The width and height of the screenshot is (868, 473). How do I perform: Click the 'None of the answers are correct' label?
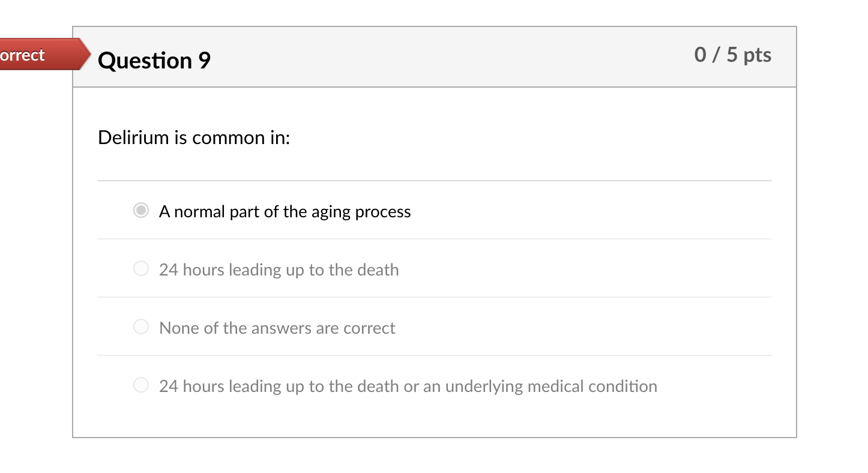[277, 328]
